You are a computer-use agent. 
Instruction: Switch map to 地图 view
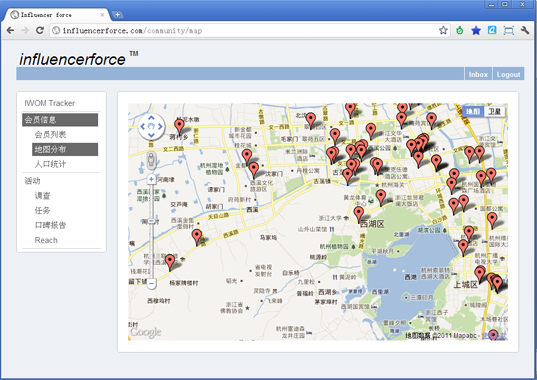(x=473, y=112)
